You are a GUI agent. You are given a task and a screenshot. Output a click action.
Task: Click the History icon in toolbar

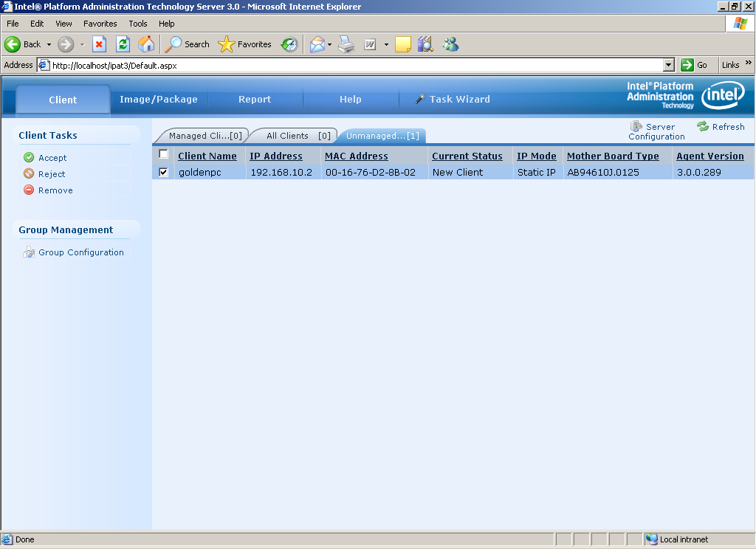point(289,44)
